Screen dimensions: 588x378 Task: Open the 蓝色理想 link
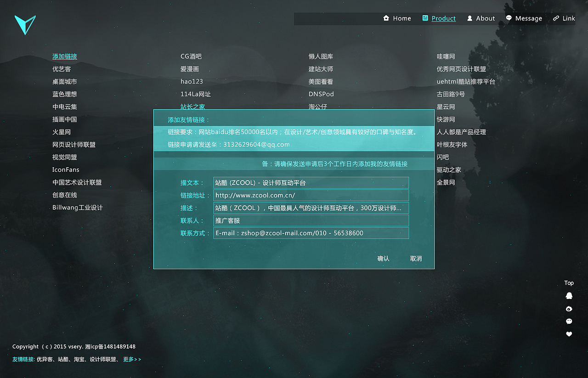click(x=65, y=94)
